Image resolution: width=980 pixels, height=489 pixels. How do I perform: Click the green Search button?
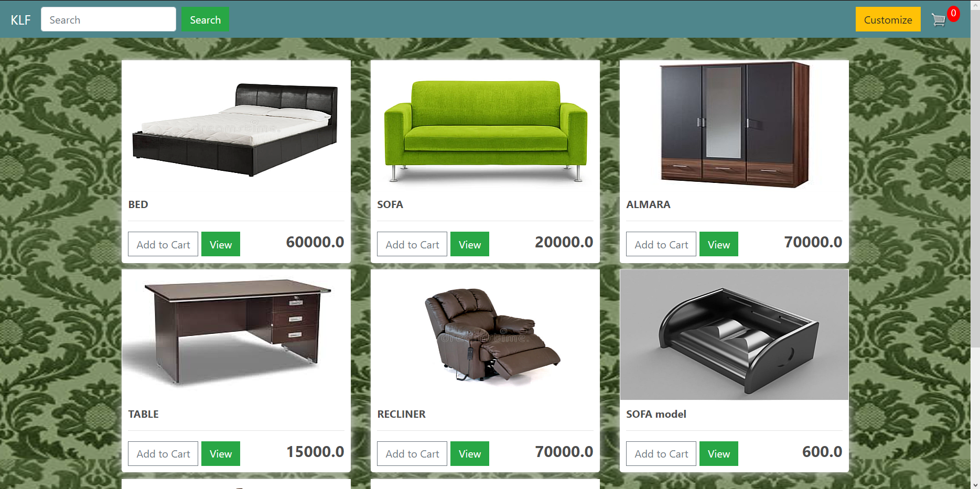click(x=205, y=19)
